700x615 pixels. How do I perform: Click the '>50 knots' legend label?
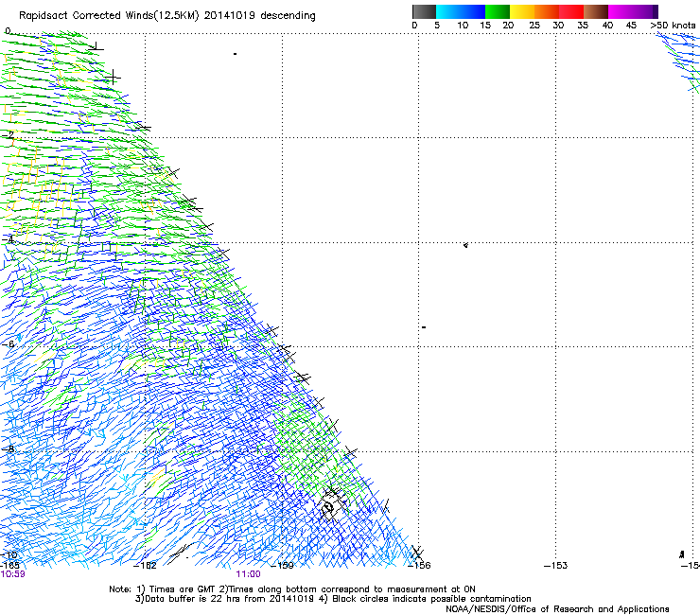tap(673, 26)
